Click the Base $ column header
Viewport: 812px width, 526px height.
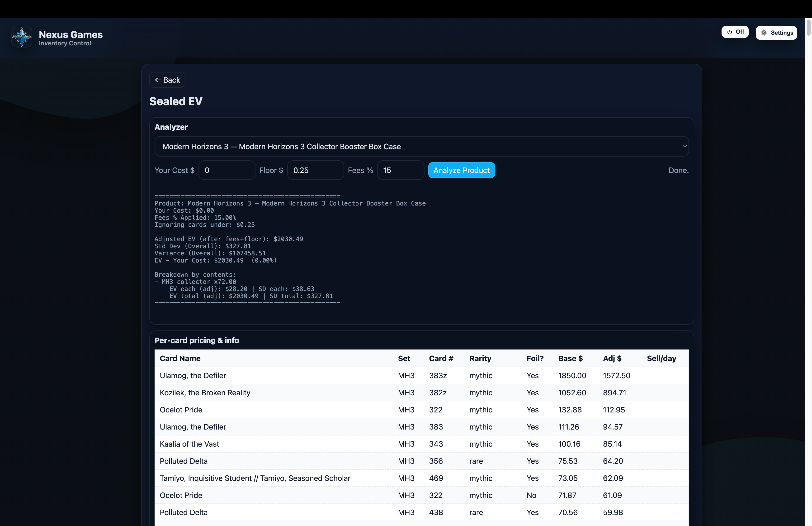(x=570, y=359)
